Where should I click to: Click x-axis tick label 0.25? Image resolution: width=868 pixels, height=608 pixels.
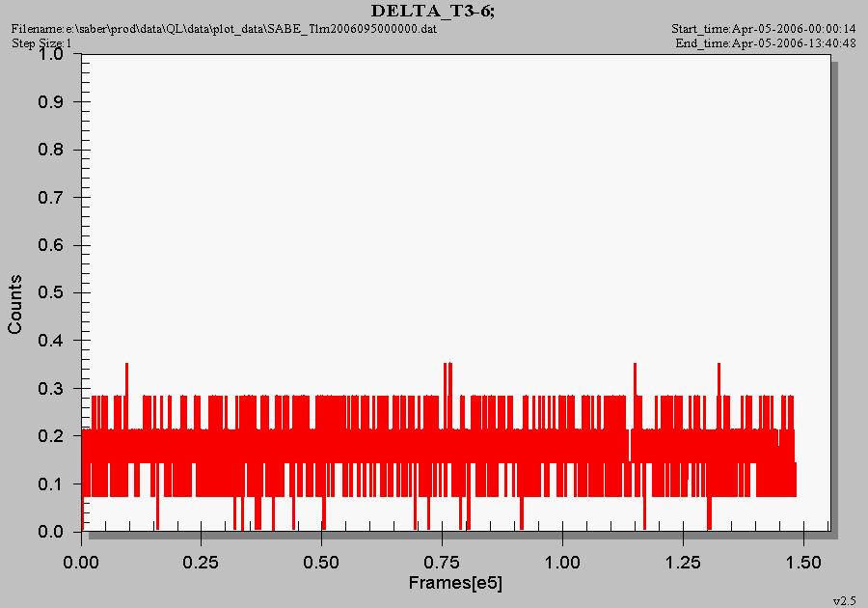coord(201,563)
